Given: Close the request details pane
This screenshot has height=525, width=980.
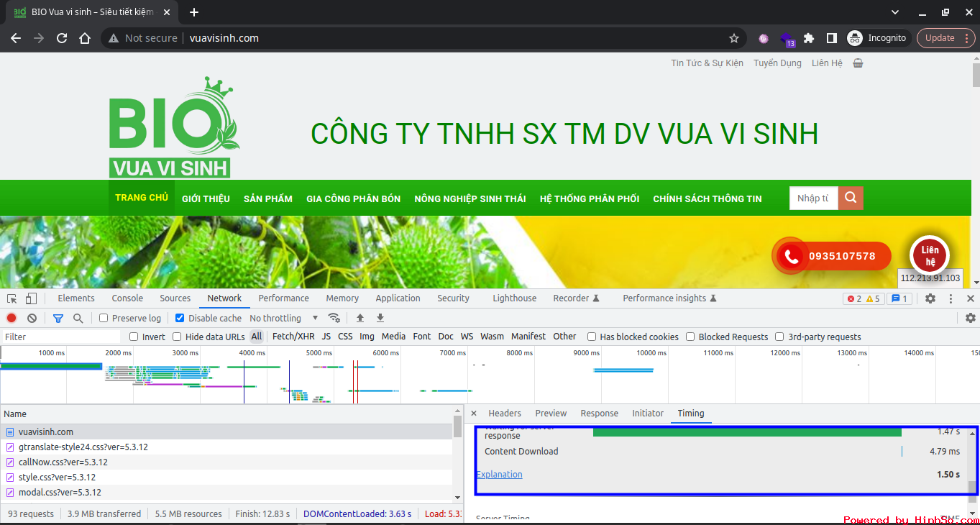Looking at the screenshot, I should click(474, 414).
